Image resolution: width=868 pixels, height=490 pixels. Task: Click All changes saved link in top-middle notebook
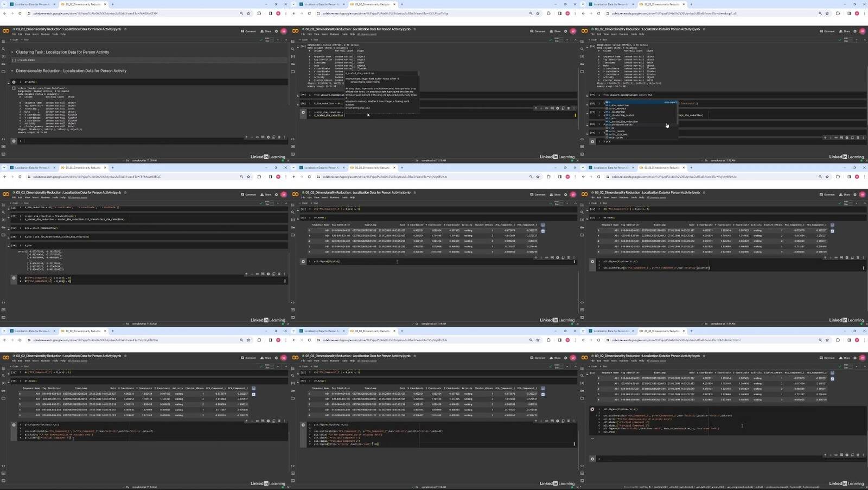pos(367,34)
